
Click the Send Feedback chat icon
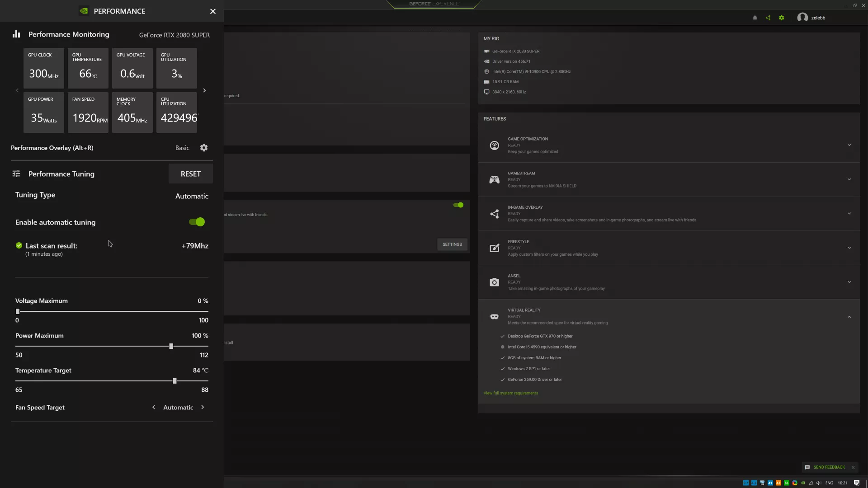tap(807, 467)
